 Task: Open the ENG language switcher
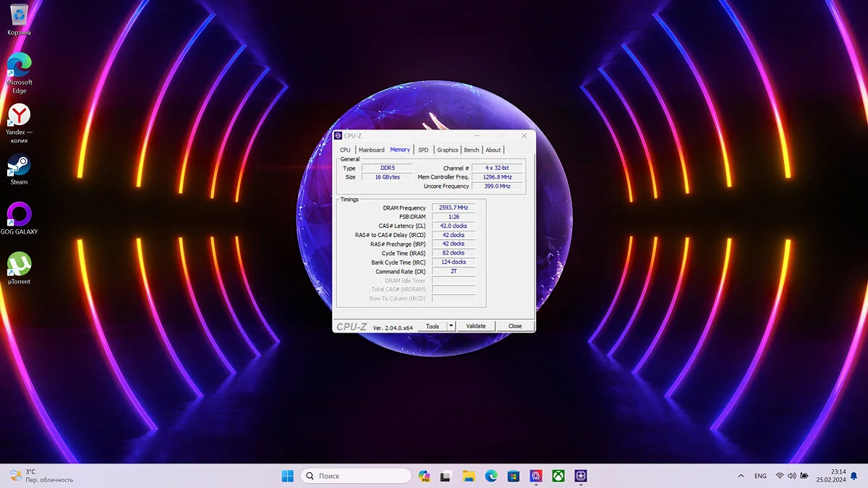tap(760, 476)
